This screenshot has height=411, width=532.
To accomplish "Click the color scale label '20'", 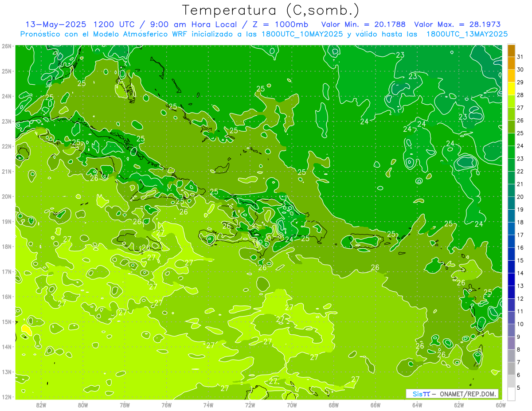I will click(520, 197).
